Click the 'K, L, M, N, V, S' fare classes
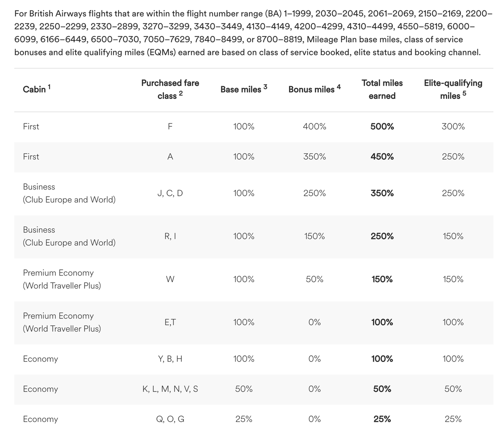This screenshot has width=499, height=448. coord(170,389)
